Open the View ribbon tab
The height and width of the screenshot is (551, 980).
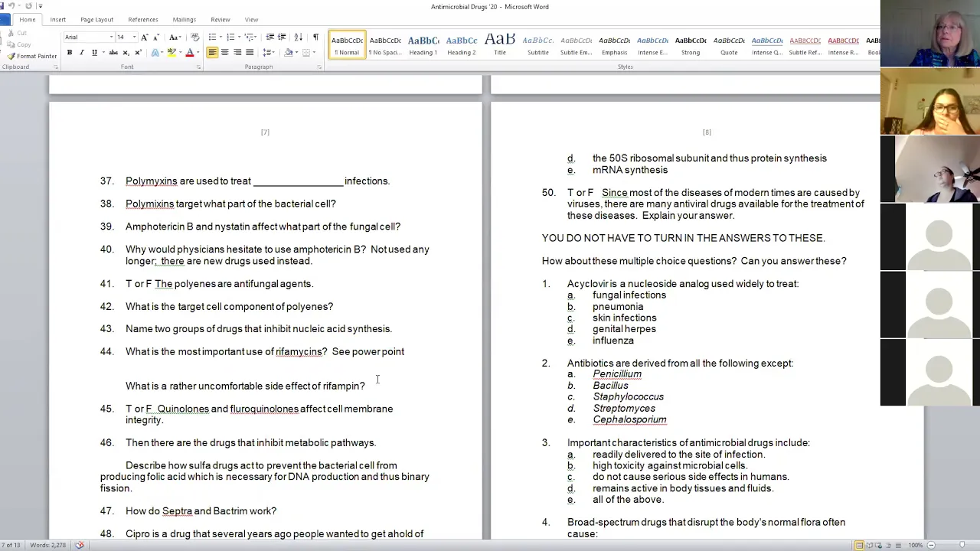click(251, 19)
